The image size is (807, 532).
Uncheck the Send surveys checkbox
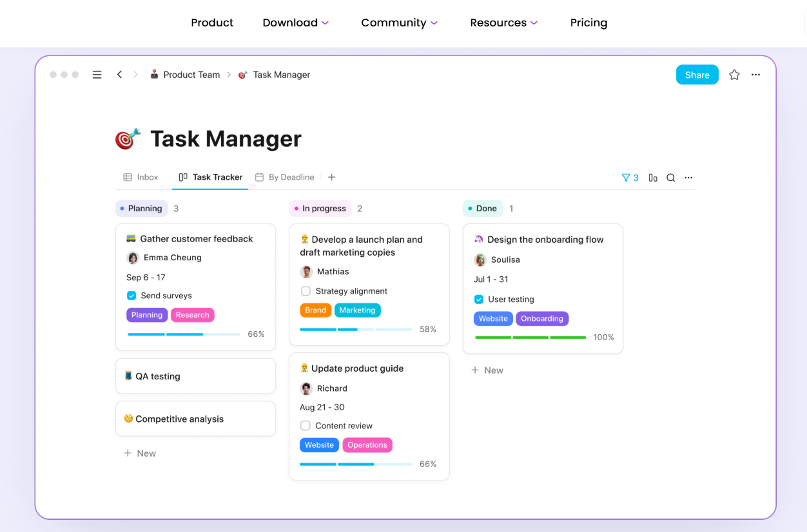(131, 296)
